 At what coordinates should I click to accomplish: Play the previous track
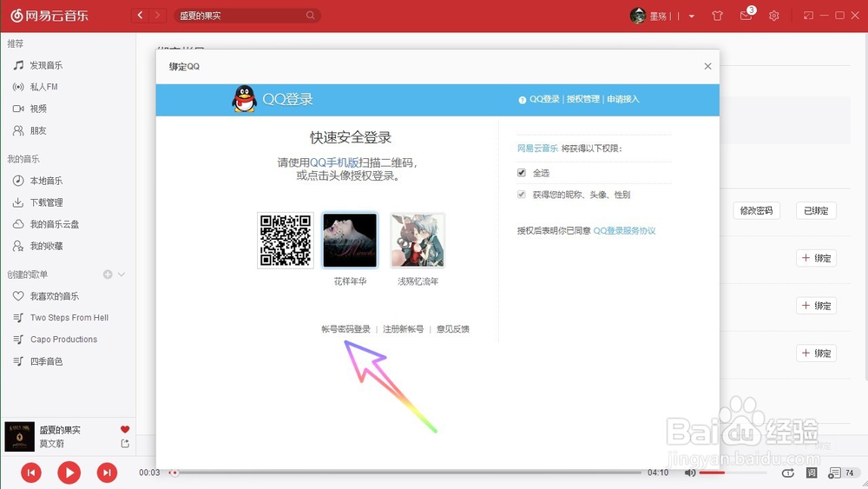(31, 472)
